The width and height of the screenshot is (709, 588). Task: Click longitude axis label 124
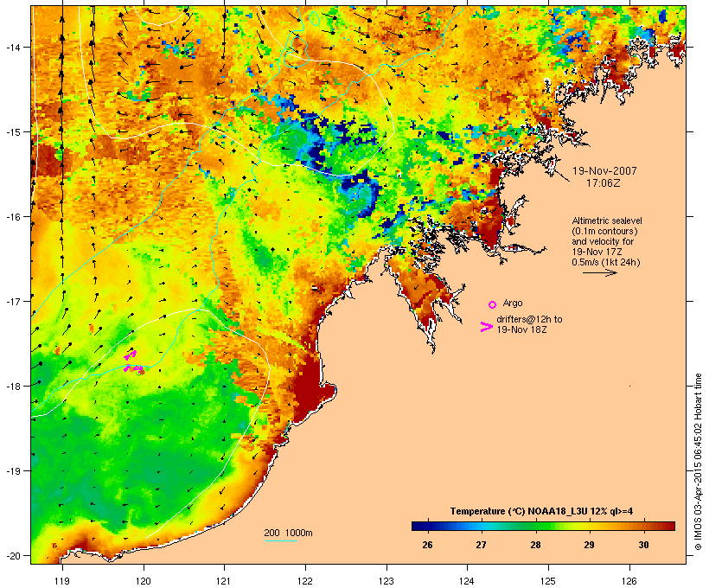[x=467, y=581]
